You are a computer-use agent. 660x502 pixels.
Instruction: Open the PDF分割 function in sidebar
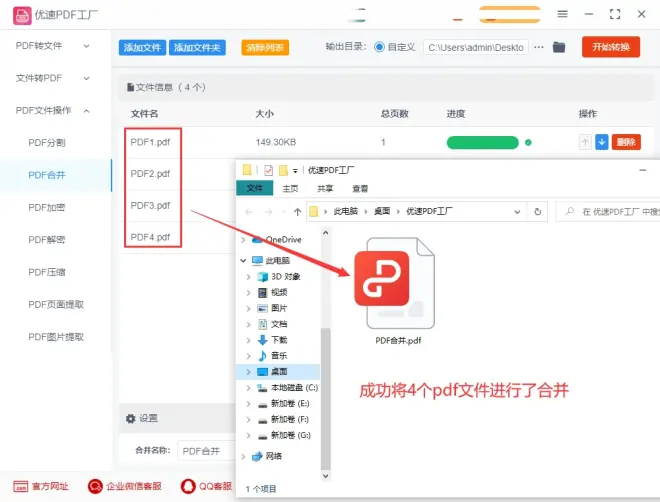pos(47,143)
